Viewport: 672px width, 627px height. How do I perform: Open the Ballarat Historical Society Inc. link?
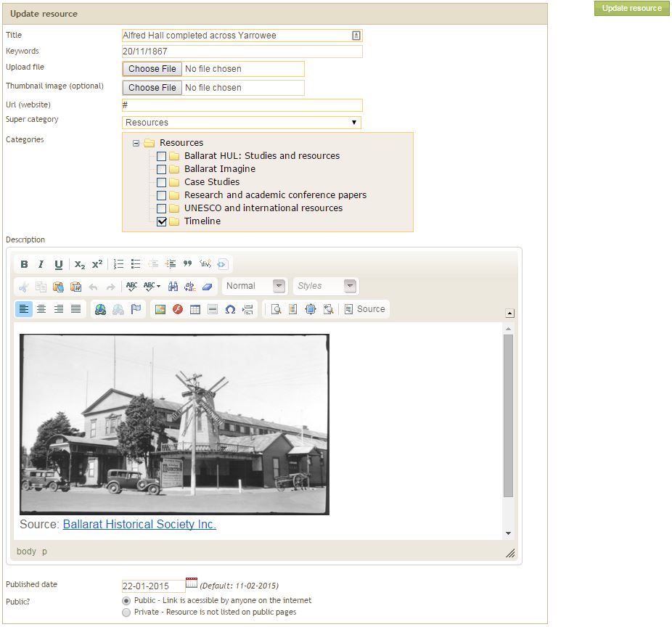click(139, 525)
